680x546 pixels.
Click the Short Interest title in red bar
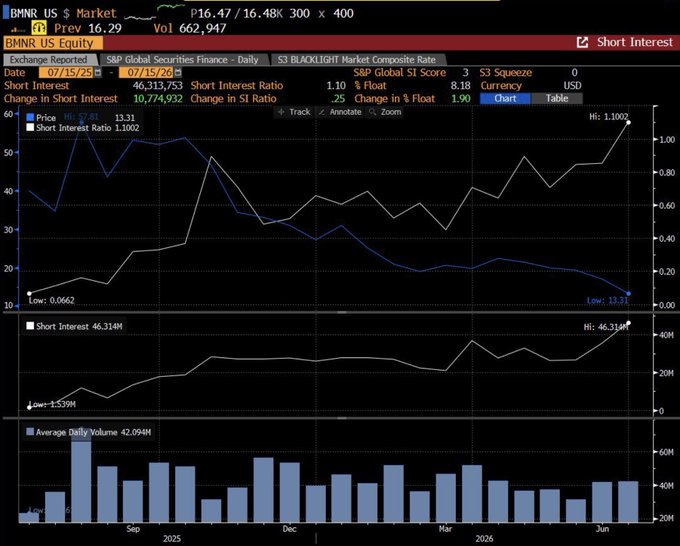pos(634,43)
